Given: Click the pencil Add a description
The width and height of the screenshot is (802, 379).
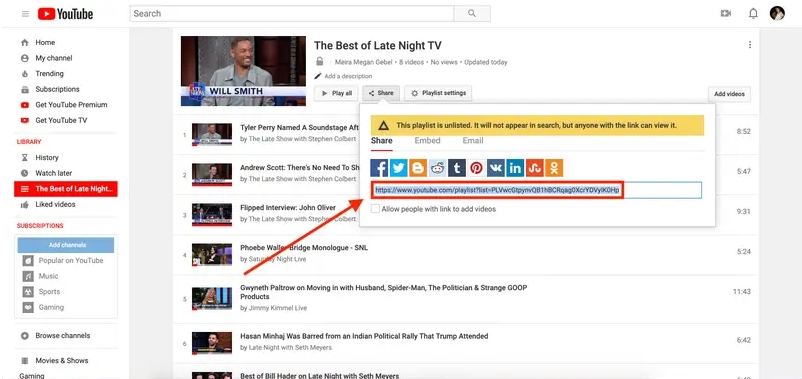Looking at the screenshot, I should coord(343,76).
